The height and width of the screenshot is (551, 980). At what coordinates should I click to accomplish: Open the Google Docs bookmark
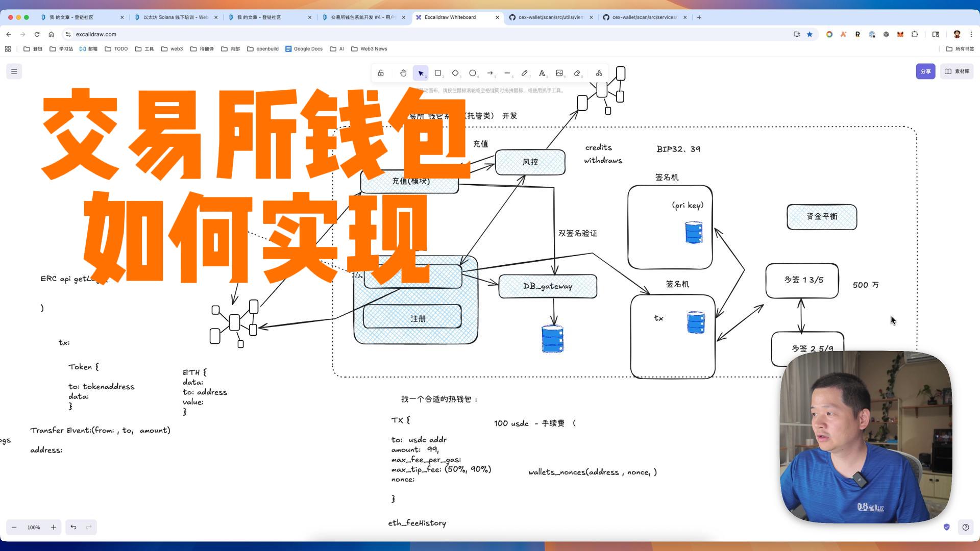pos(304,49)
